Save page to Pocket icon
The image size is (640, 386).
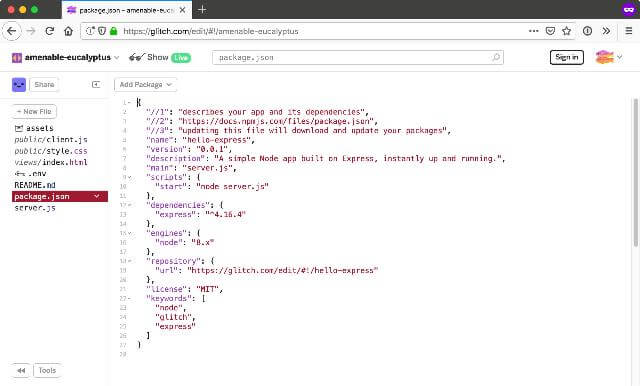click(x=550, y=31)
